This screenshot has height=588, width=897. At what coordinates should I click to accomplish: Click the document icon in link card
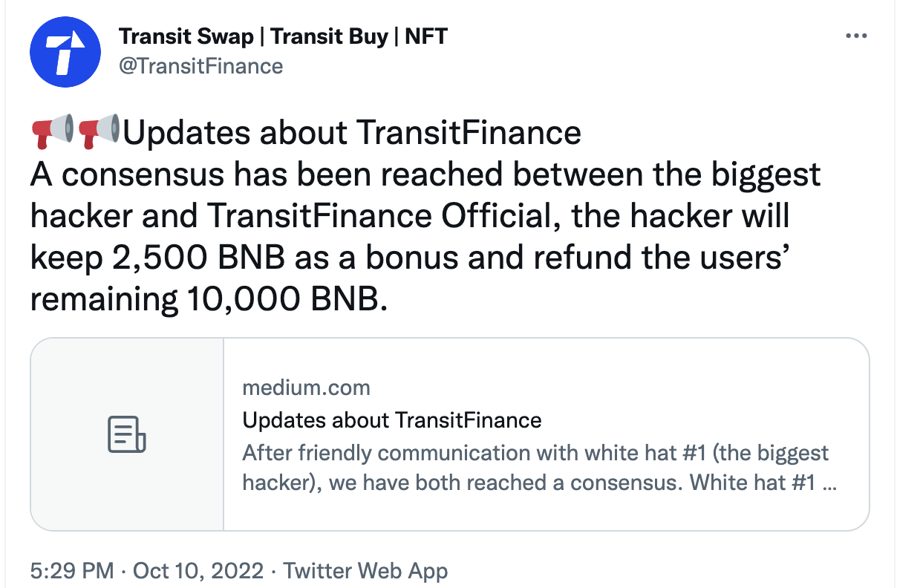(127, 434)
